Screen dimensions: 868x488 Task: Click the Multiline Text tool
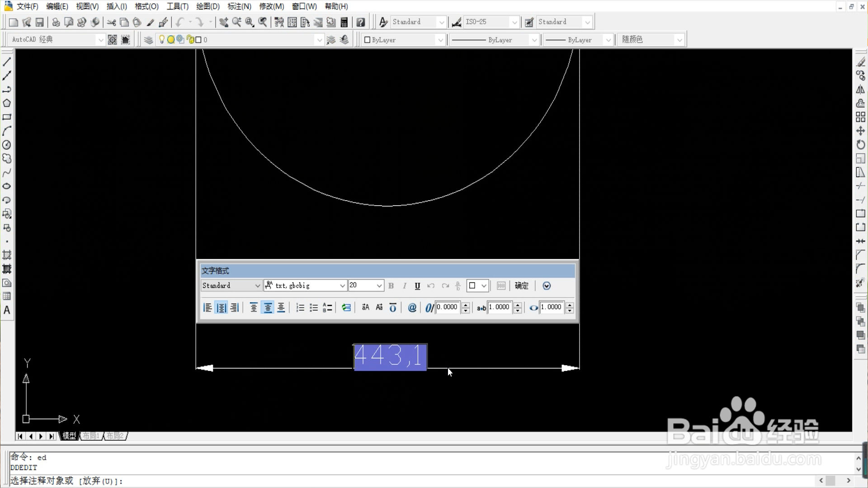7,310
